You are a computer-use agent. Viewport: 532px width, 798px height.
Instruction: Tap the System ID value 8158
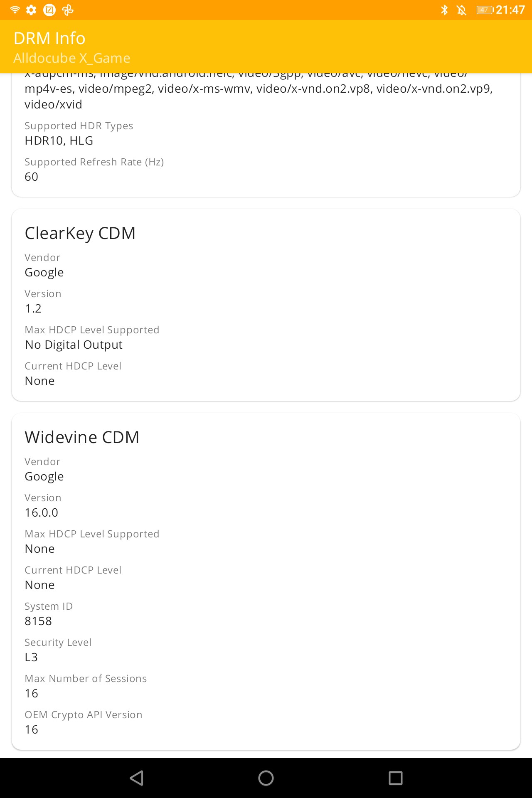(38, 621)
